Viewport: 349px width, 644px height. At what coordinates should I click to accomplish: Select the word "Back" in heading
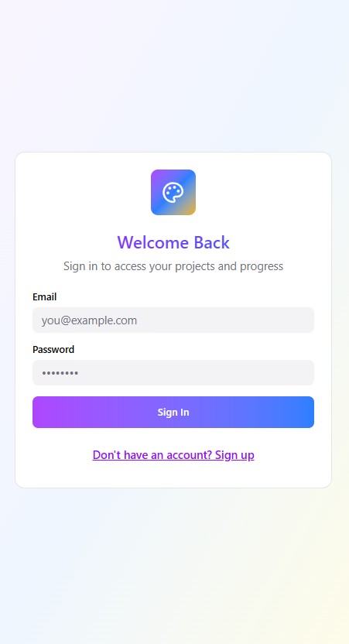click(x=211, y=242)
